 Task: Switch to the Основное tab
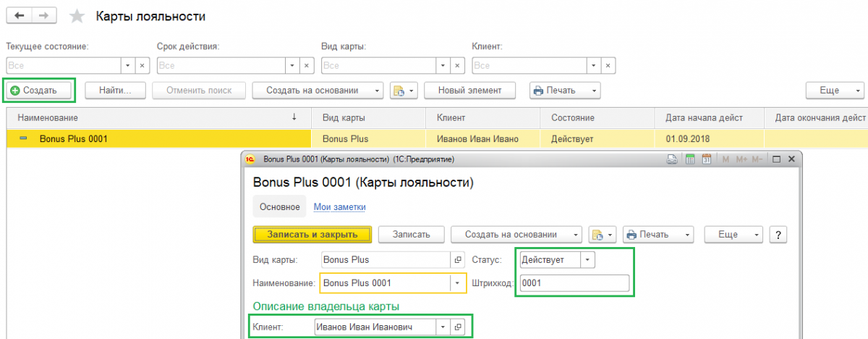279,207
